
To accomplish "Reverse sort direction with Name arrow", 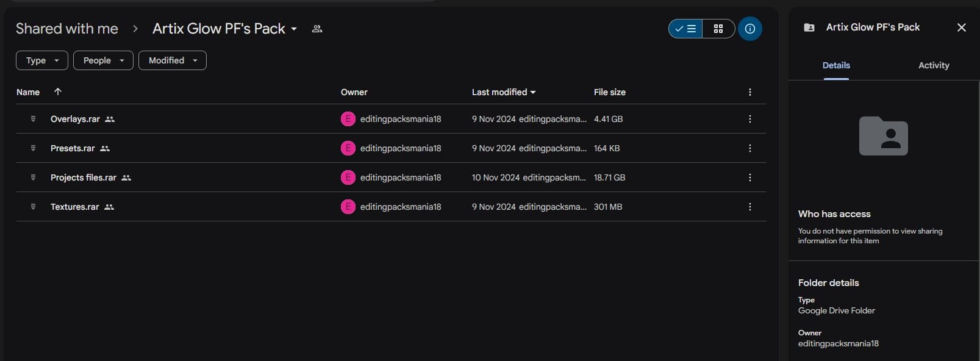I will point(58,91).
